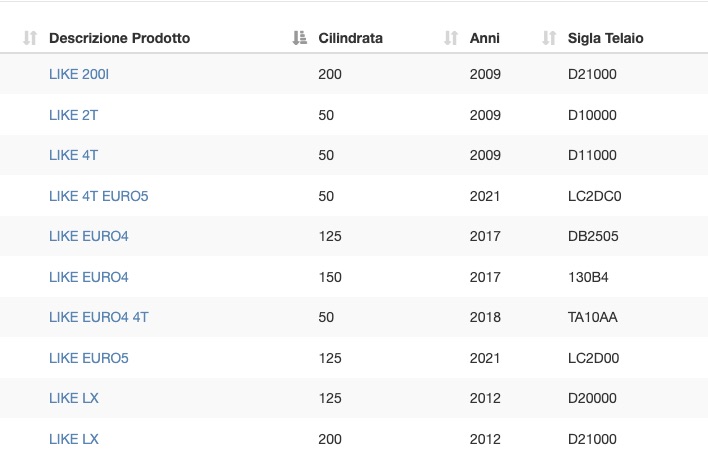
Task: Click the TA10AA frame code cell
Action: pos(592,317)
